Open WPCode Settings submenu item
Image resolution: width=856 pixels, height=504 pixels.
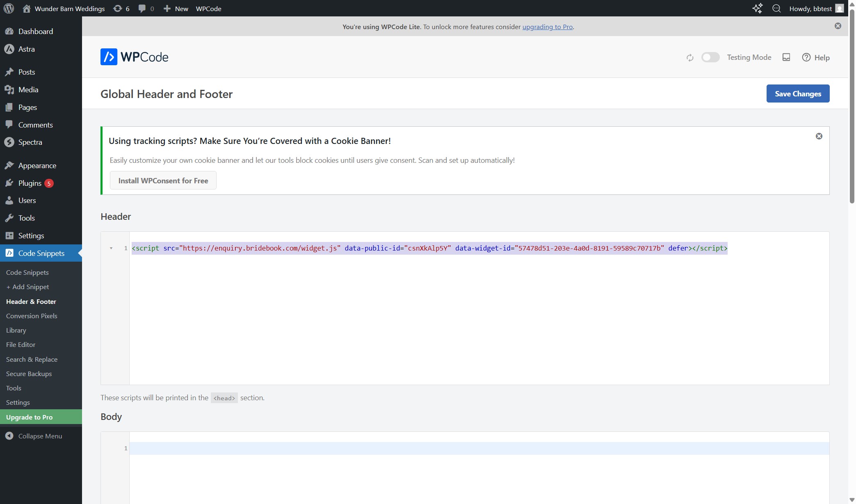(18, 402)
